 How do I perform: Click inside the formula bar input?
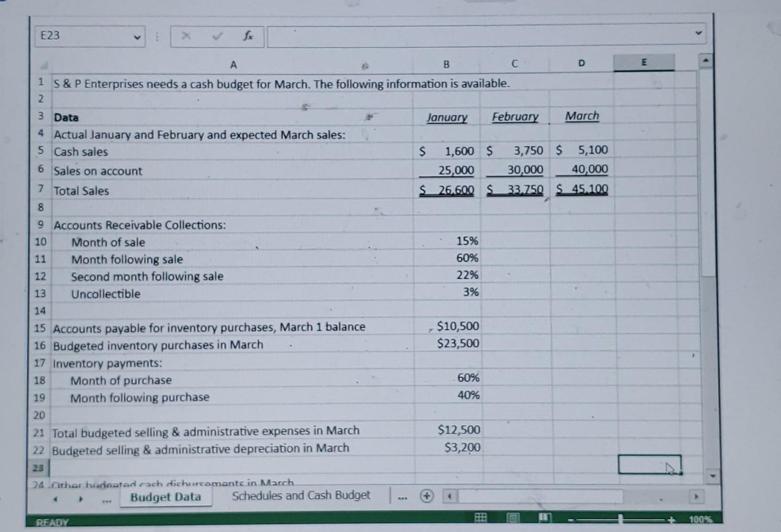pos(486,36)
